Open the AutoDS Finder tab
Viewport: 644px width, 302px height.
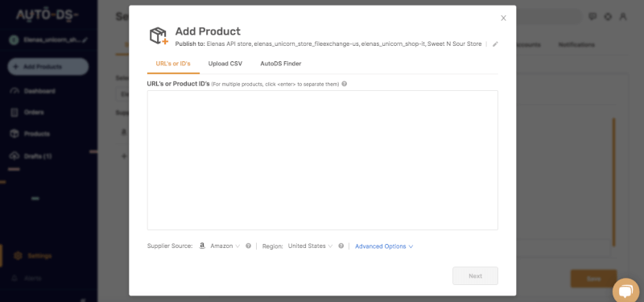tap(281, 64)
